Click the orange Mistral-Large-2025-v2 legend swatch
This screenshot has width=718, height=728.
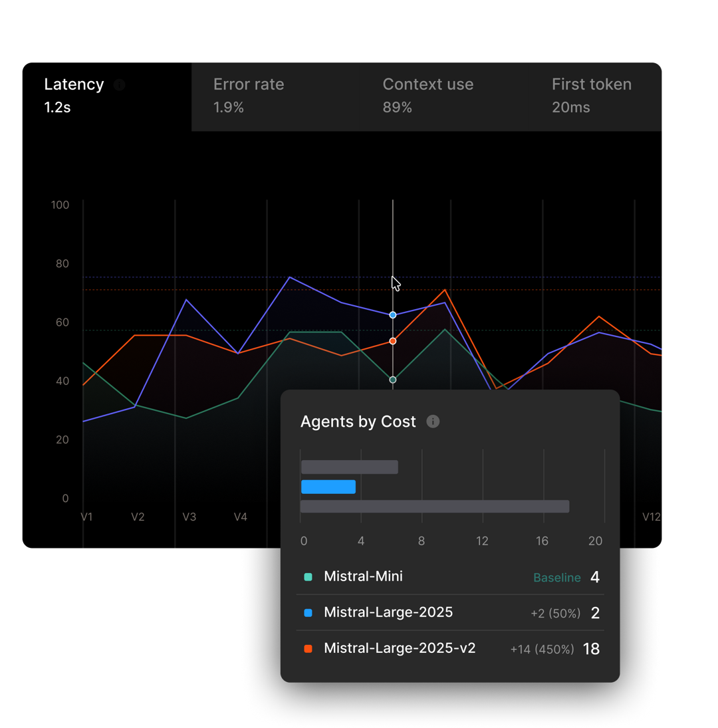pos(308,648)
